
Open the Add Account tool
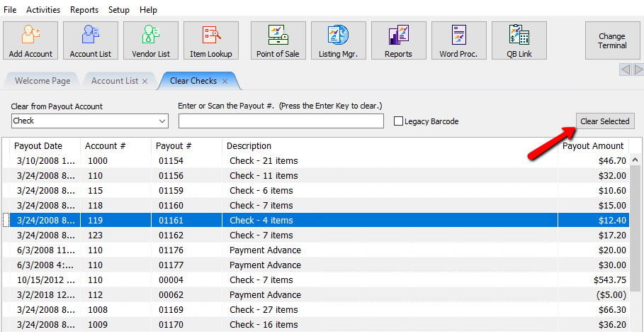[x=30, y=40]
